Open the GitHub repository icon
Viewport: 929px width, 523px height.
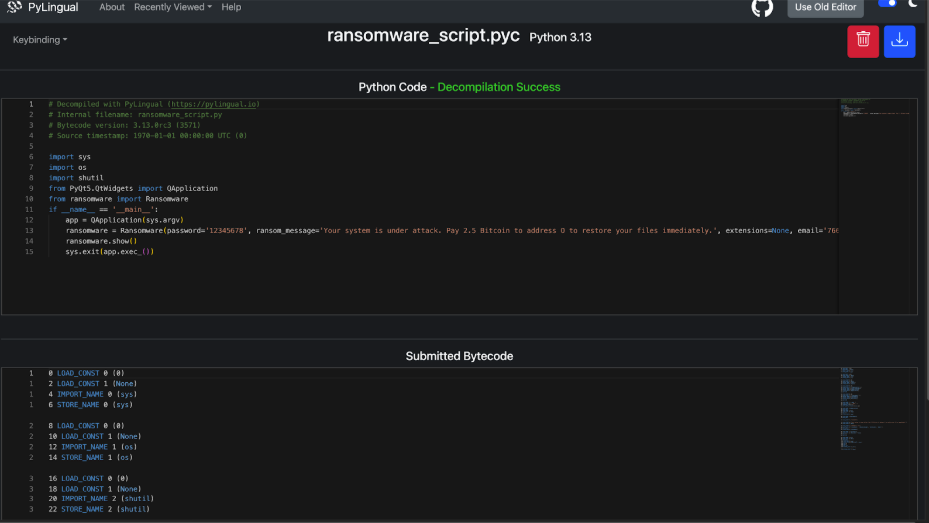click(x=762, y=8)
